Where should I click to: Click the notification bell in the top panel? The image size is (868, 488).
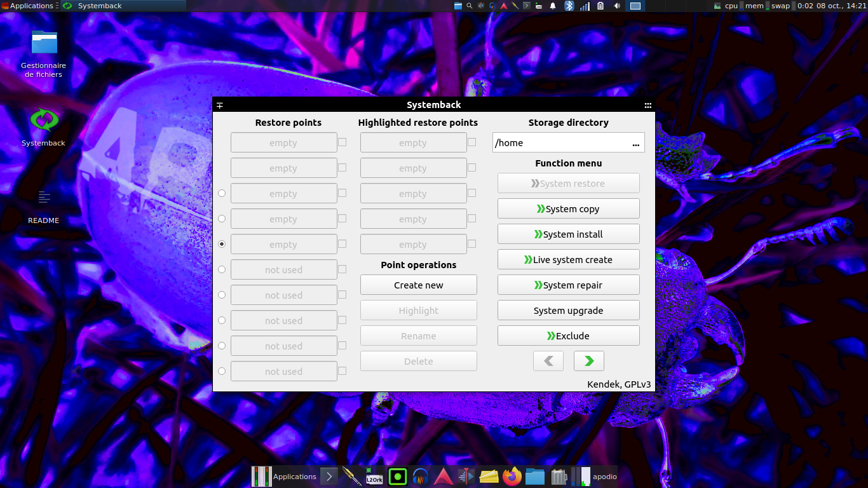(553, 6)
